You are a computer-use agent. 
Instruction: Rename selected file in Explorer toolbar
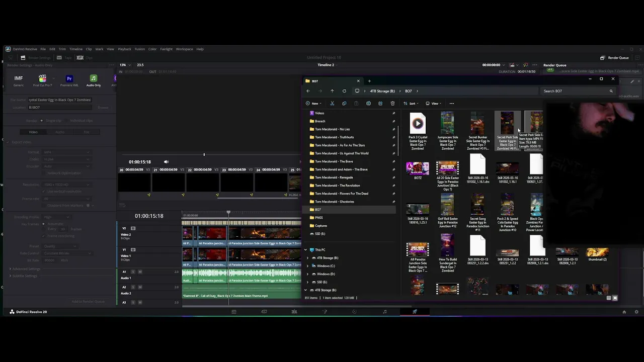[368, 104]
